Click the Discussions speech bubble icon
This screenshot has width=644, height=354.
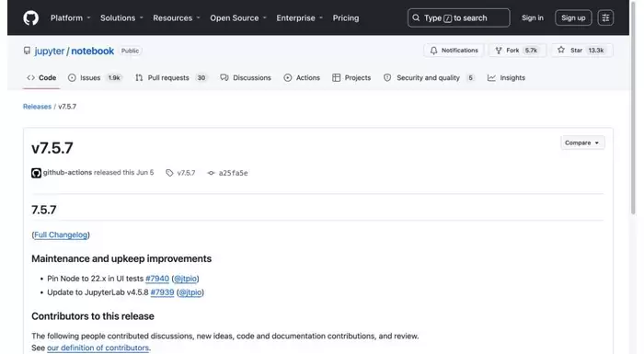pos(224,77)
